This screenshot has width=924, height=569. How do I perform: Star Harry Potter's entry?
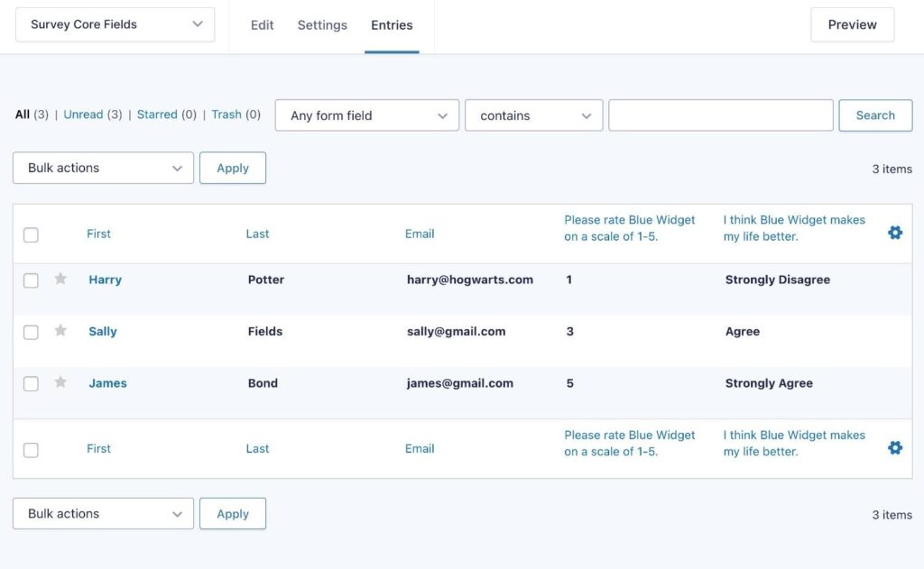pos(60,280)
